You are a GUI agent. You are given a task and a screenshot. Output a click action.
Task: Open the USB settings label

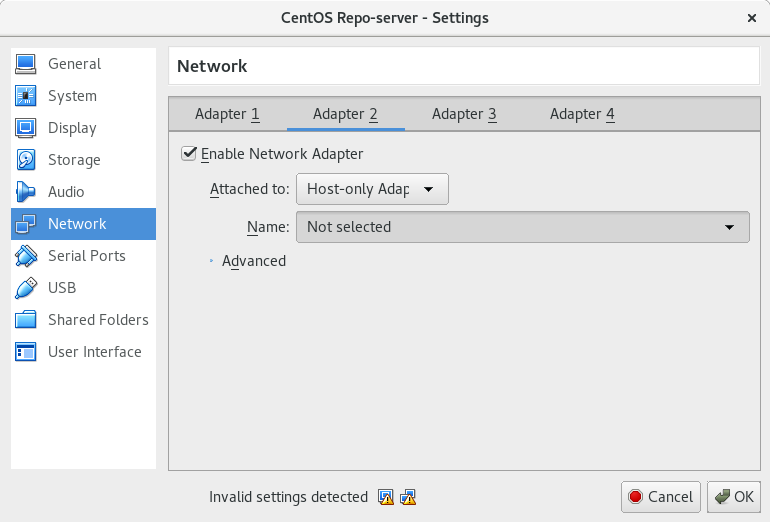62,288
